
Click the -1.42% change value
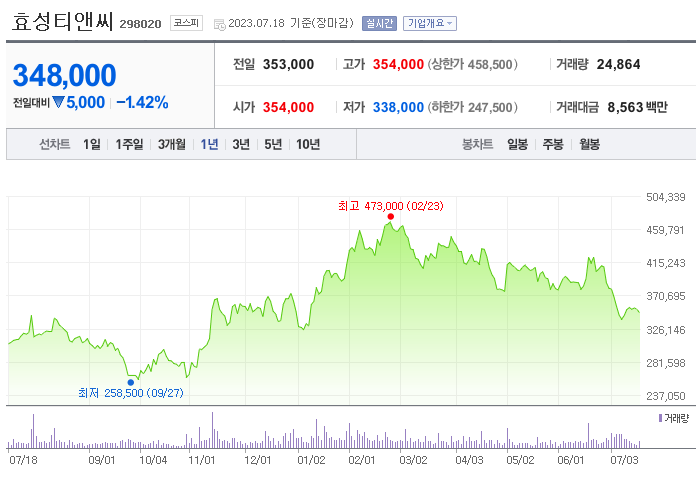click(x=142, y=103)
